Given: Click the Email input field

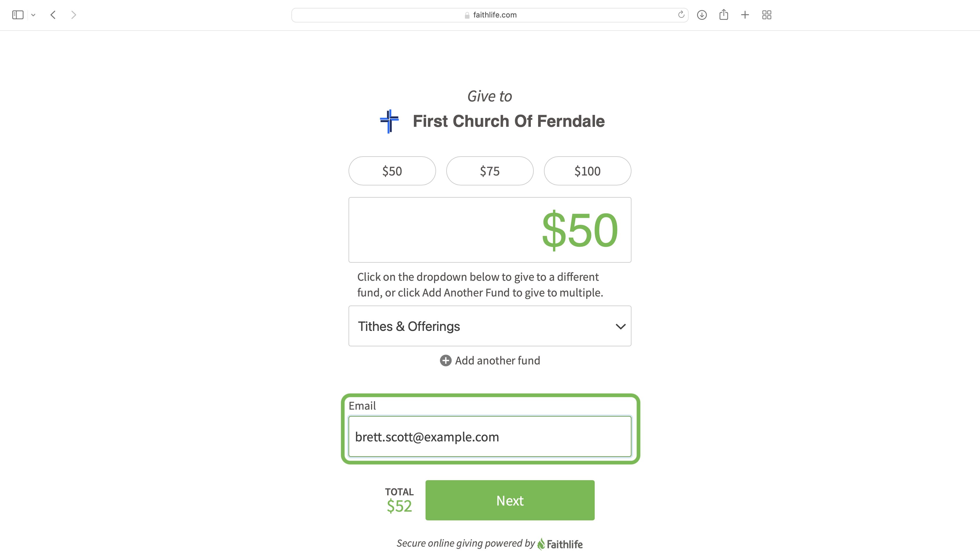Looking at the screenshot, I should [x=490, y=436].
